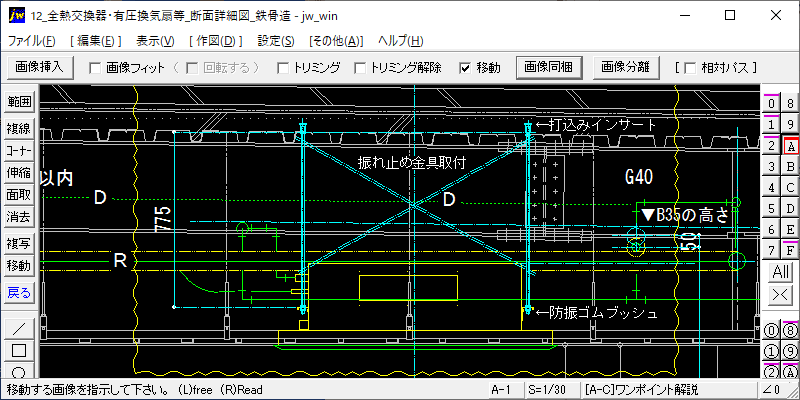Click the 範囲 range selection tool
This screenshot has height=400, width=800.
coord(19,102)
